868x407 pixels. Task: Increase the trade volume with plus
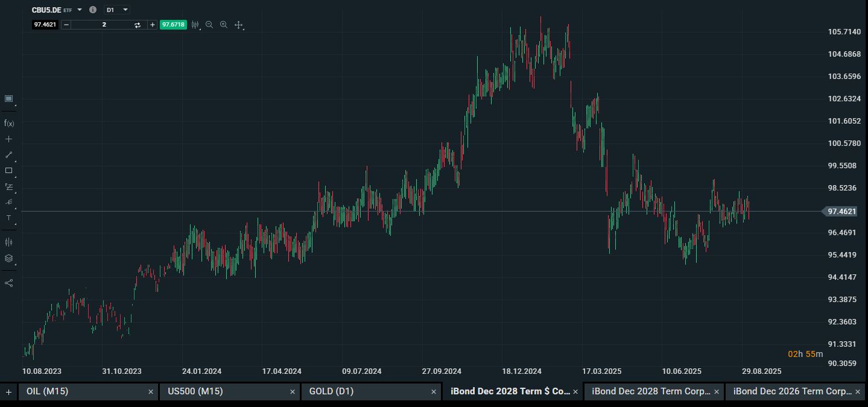tap(153, 25)
